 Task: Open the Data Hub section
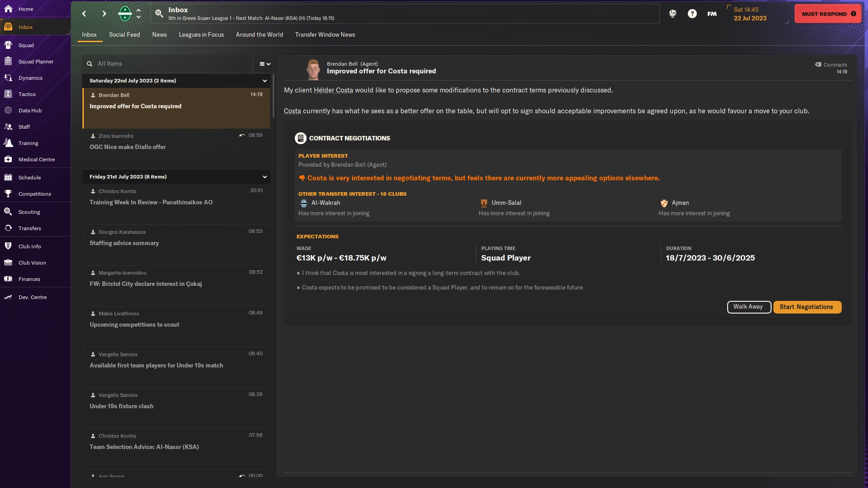[x=35, y=110]
